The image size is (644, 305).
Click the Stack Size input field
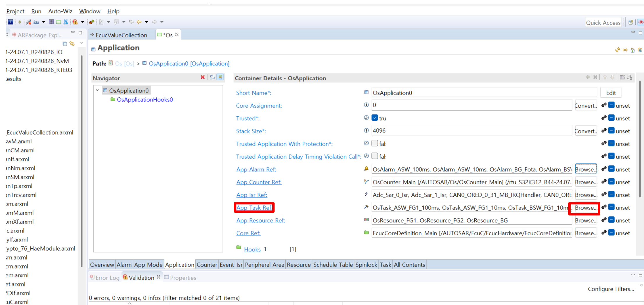[x=471, y=131]
